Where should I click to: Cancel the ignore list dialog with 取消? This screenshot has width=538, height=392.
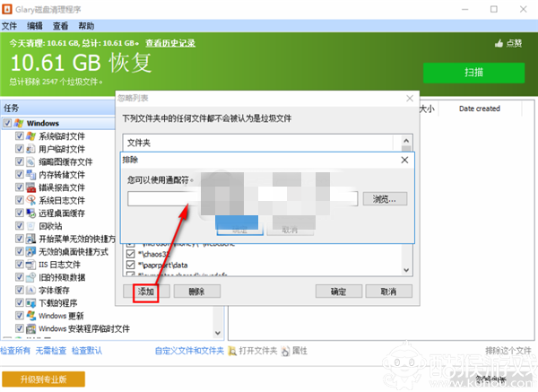tap(389, 292)
